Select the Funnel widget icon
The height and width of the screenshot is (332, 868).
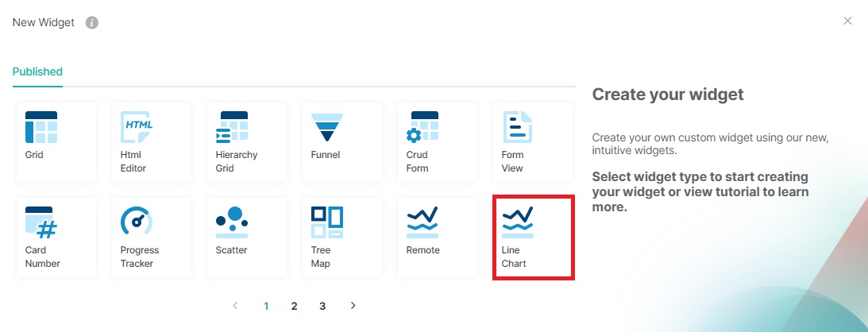[327, 127]
